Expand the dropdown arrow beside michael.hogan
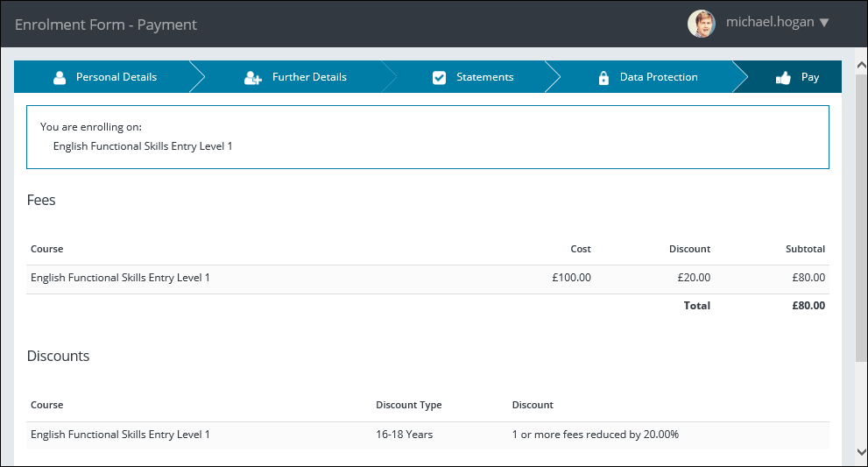Viewport: 868px width, 467px height. click(x=823, y=24)
